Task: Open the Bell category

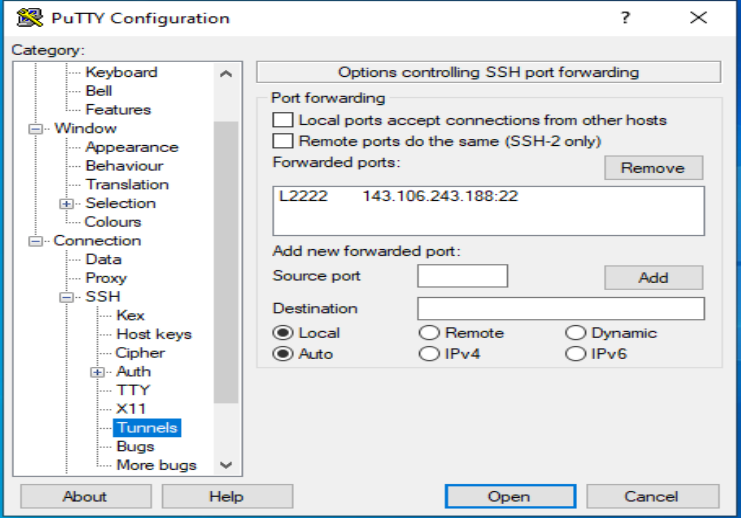Action: 99,91
